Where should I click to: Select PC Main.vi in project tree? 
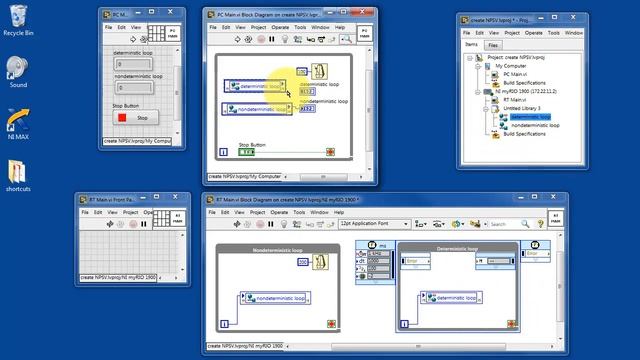(515, 74)
